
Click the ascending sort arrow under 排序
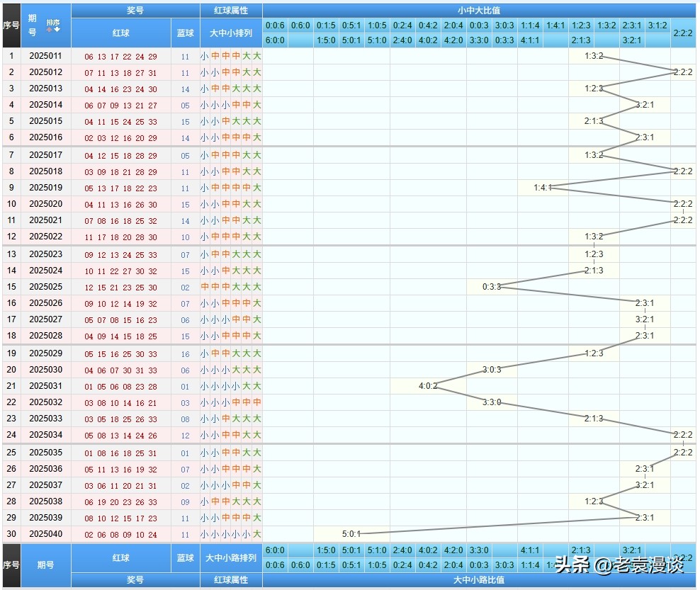49,30
